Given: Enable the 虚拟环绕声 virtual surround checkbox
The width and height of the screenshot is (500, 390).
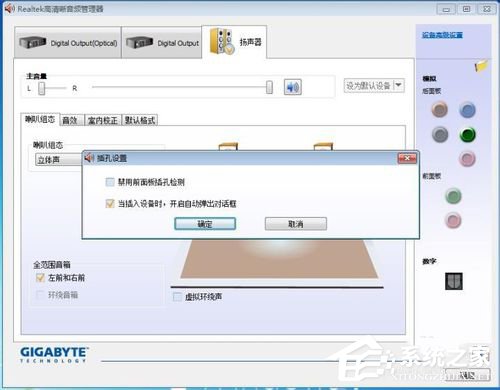Looking at the screenshot, I should (177, 297).
